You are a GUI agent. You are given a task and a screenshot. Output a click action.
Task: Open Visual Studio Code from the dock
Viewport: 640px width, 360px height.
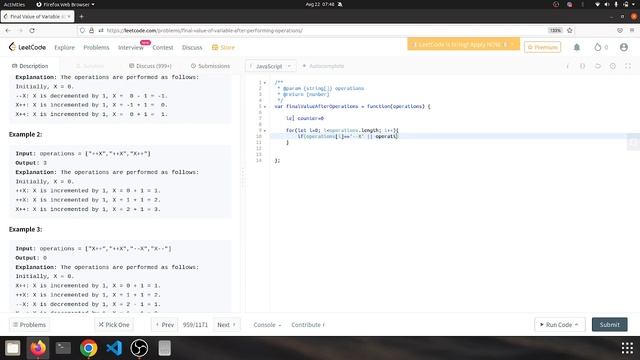tap(114, 348)
